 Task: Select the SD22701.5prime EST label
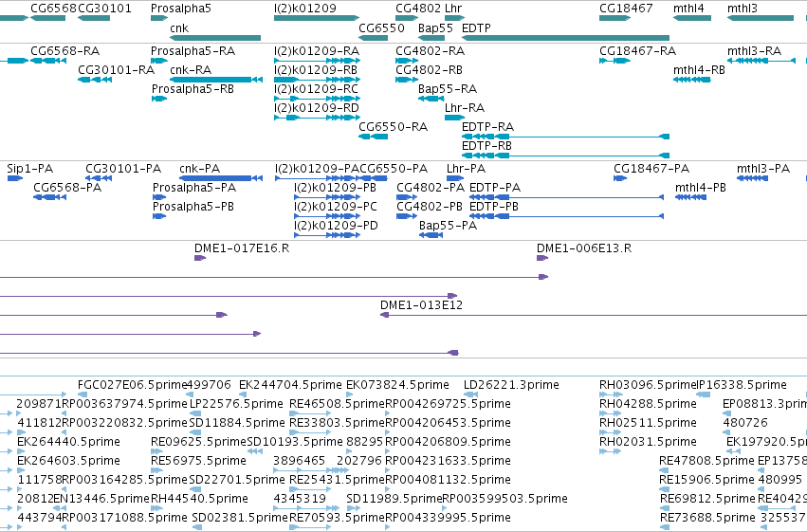(x=237, y=480)
